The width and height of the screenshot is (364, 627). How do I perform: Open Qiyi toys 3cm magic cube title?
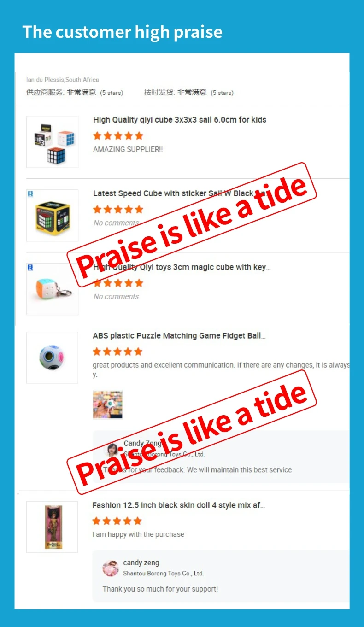(x=182, y=267)
